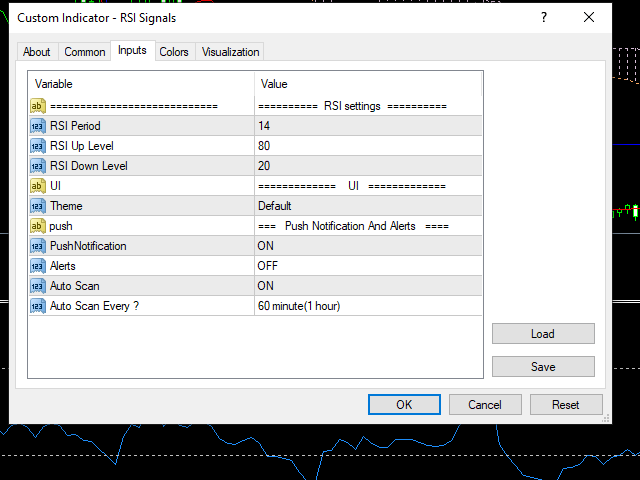Select the Alerts variable name
Screen dimensions: 640x480
[62, 266]
